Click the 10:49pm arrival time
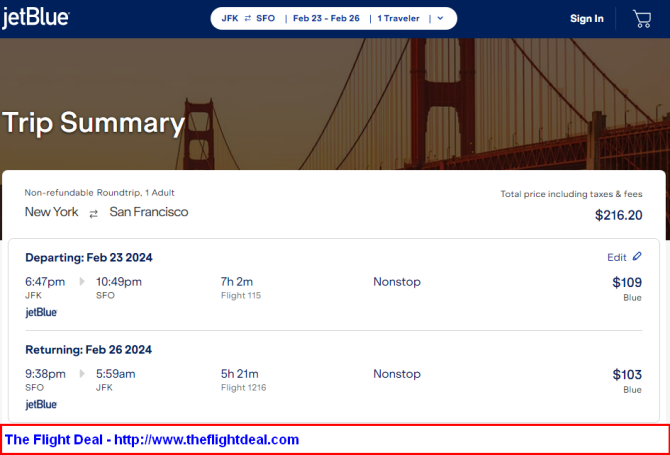670x455 pixels. (x=119, y=282)
